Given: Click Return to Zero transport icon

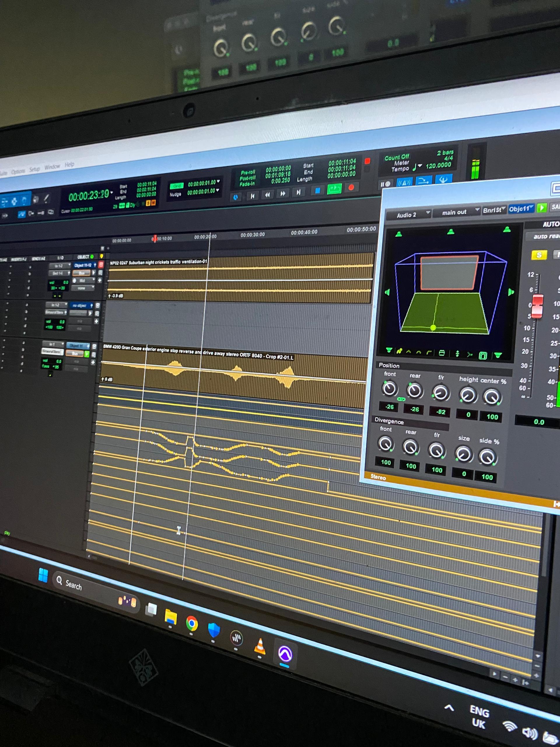Looking at the screenshot, I should pyautogui.click(x=252, y=196).
